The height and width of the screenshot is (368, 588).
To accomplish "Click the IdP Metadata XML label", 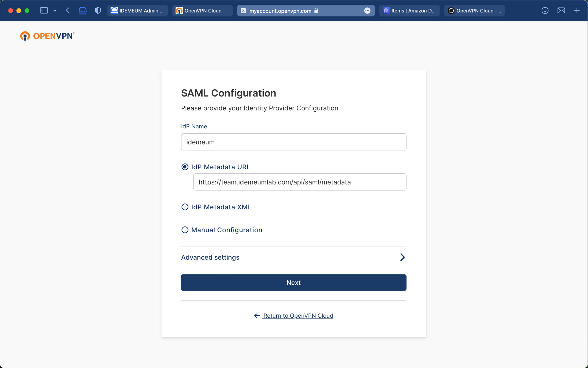I will point(221,207).
